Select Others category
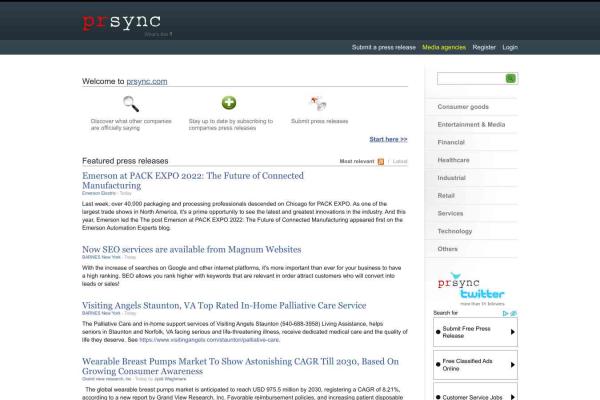Image resolution: width=600 pixels, height=400 pixels. pos(447,249)
